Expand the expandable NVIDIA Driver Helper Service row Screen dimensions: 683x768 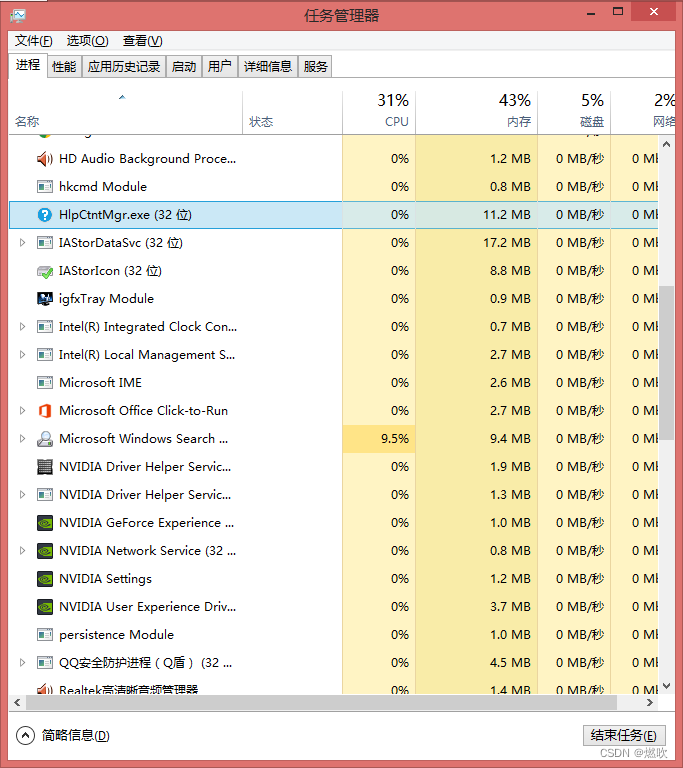[x=22, y=495]
